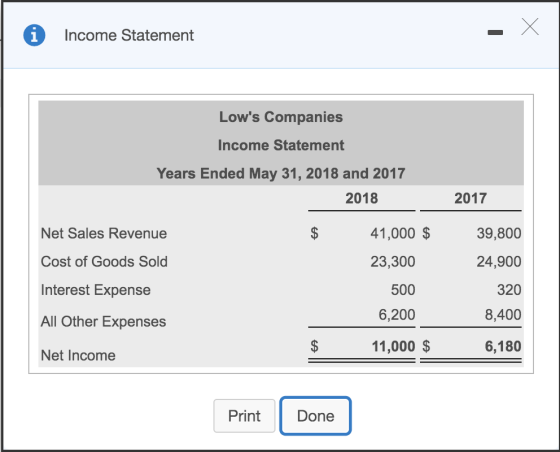Click the 41,000 net sales value

point(392,233)
